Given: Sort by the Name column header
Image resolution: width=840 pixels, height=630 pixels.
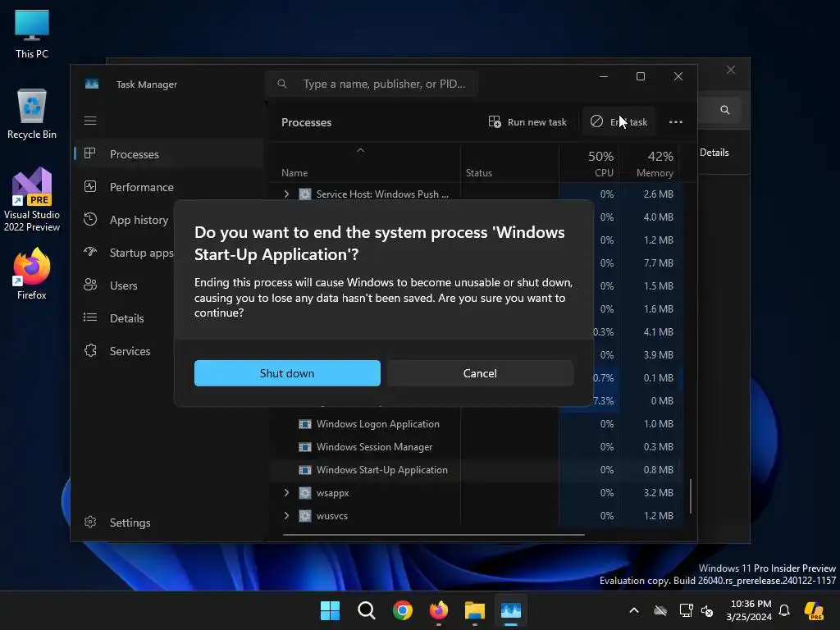Looking at the screenshot, I should pyautogui.click(x=294, y=173).
